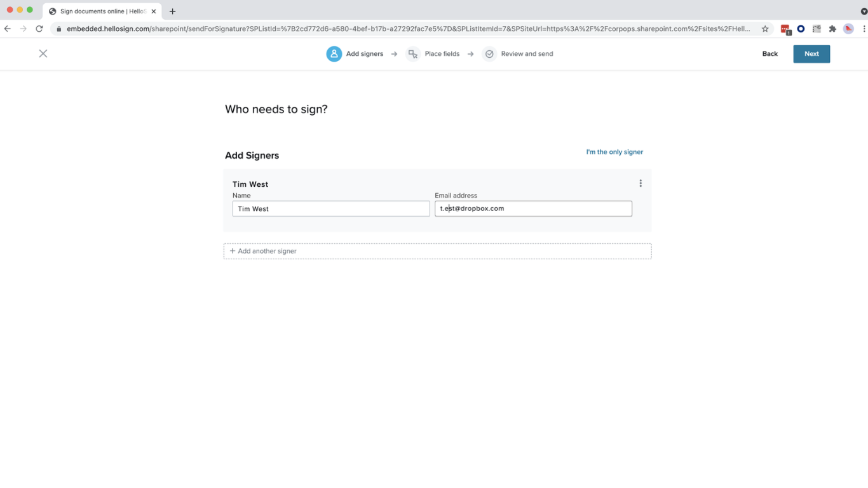Go to the Place fields step
This screenshot has height=488, width=868.
click(442, 54)
